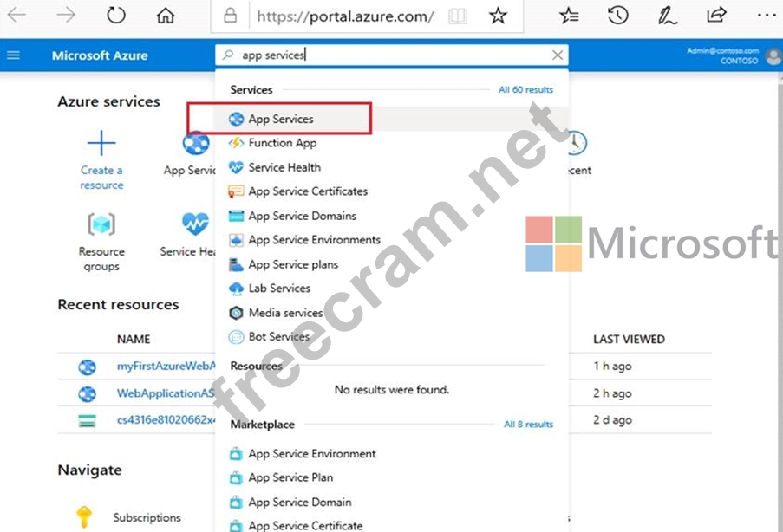Screen dimensions: 783x532
Task: View all 60 Services results
Action: [x=525, y=90]
